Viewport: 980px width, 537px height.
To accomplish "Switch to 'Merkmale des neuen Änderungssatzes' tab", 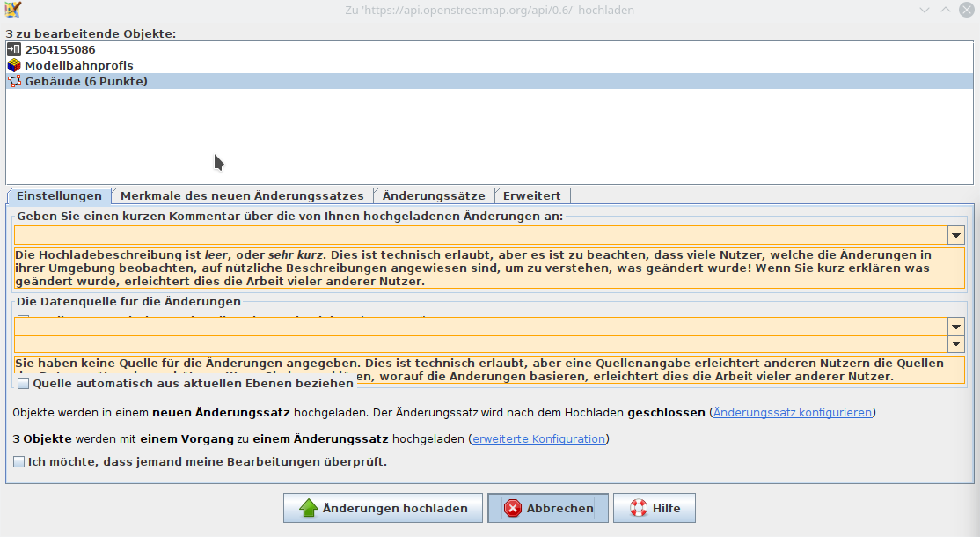I will tap(242, 195).
